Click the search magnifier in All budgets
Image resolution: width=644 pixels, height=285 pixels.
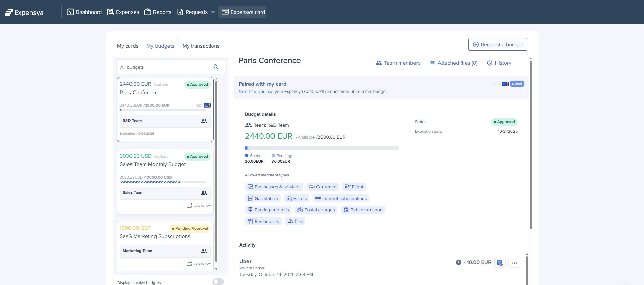tap(216, 67)
